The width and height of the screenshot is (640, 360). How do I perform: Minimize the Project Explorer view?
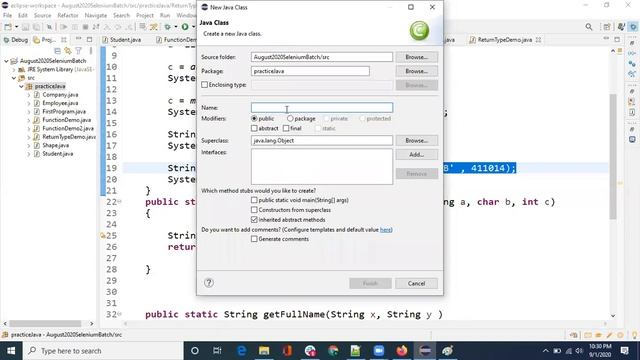(78, 39)
